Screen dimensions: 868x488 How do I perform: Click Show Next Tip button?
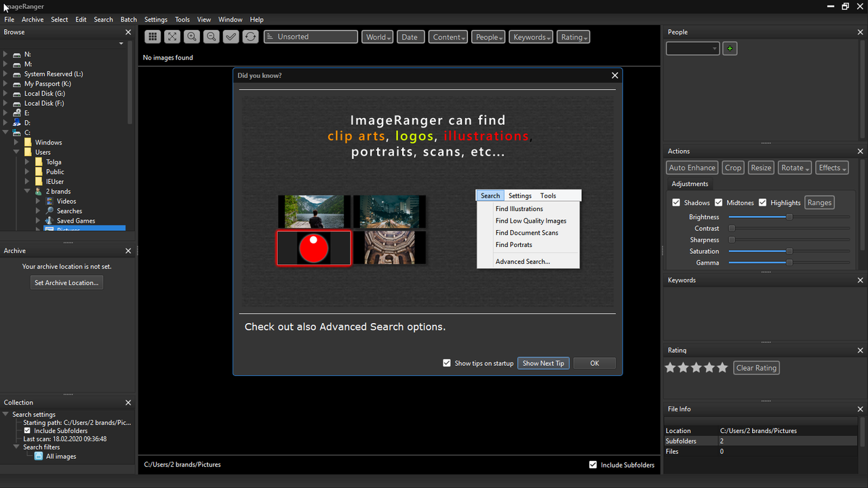543,363
